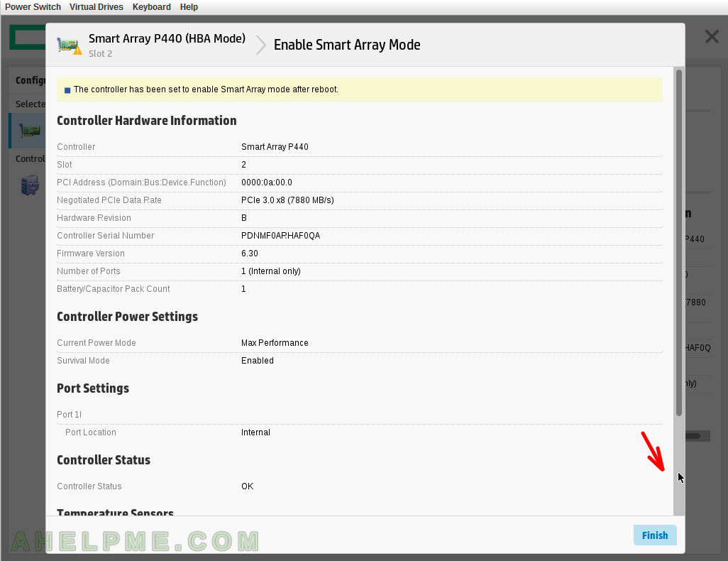Click the Max Performance power mode value
Image resolution: width=728 pixels, height=561 pixels.
click(275, 342)
